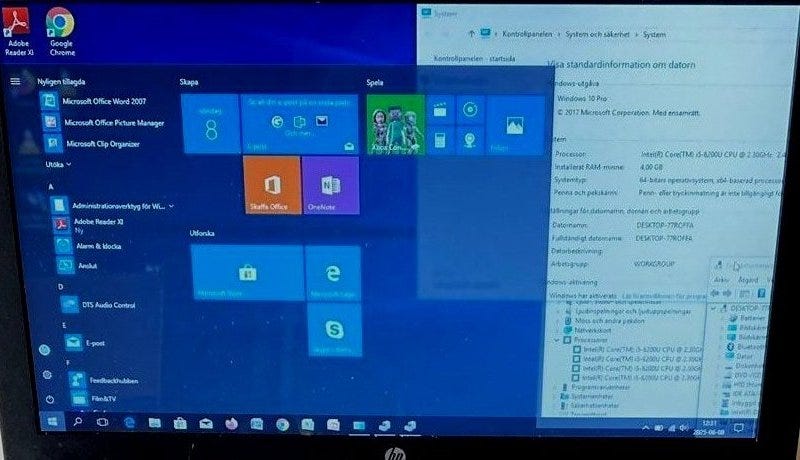Open the Calculator small tile
Image resolution: width=800 pixels, height=460 pixels.
pos(440,140)
